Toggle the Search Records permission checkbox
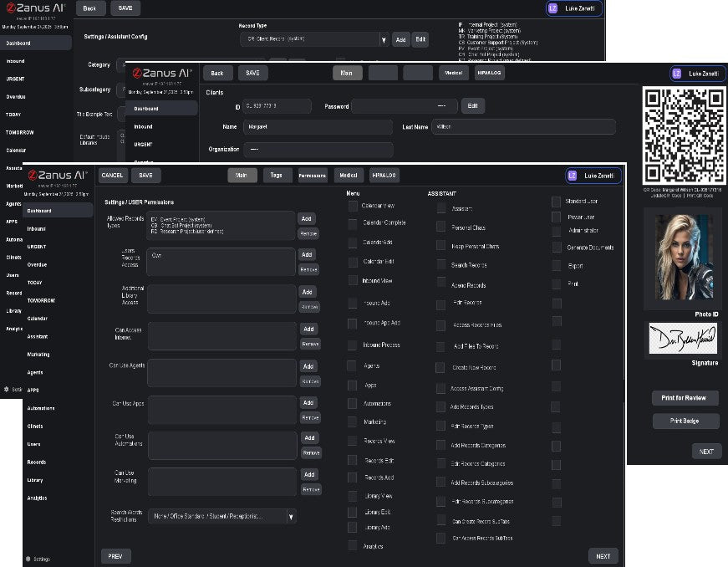Screen dimensions: 728x567 (x=440, y=265)
